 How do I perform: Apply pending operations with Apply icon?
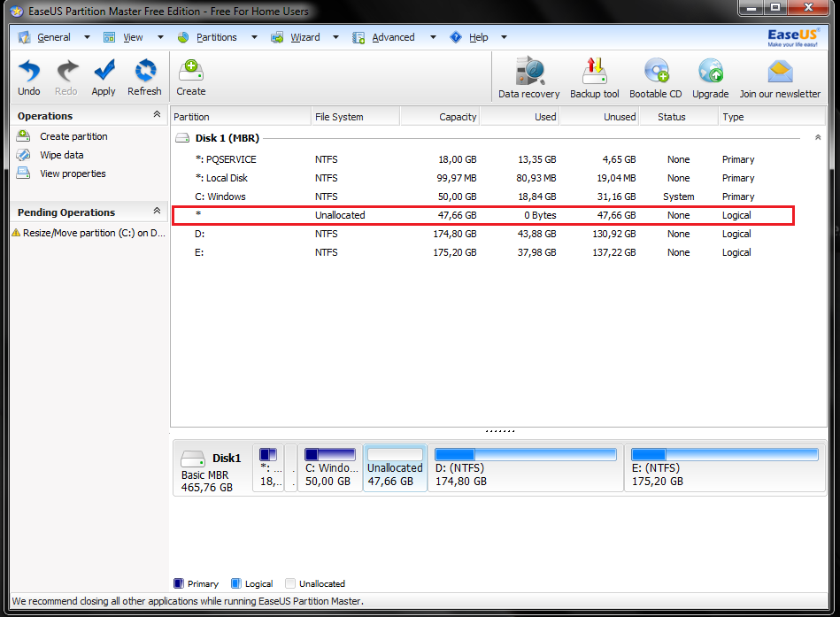(x=104, y=77)
